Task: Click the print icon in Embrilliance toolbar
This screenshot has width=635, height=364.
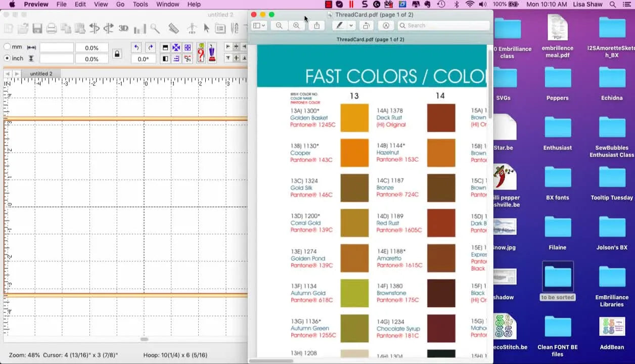Action: (x=51, y=28)
